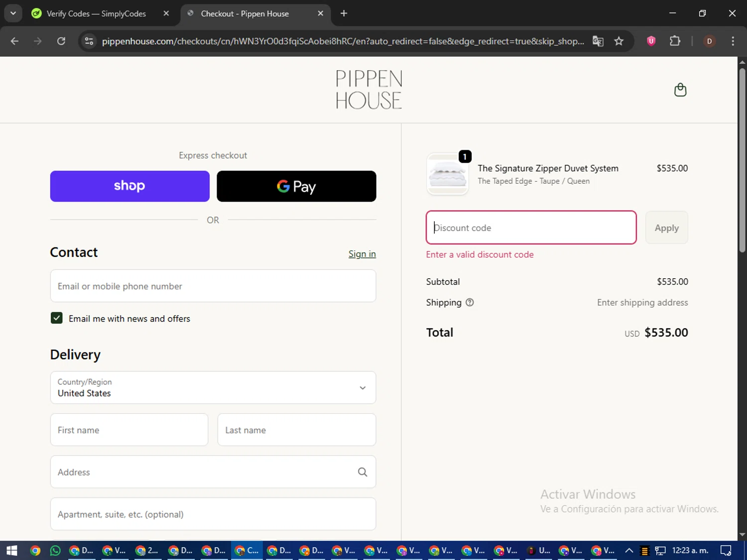The width and height of the screenshot is (747, 560).
Task: Focus the Discount code field
Action: coord(531,227)
